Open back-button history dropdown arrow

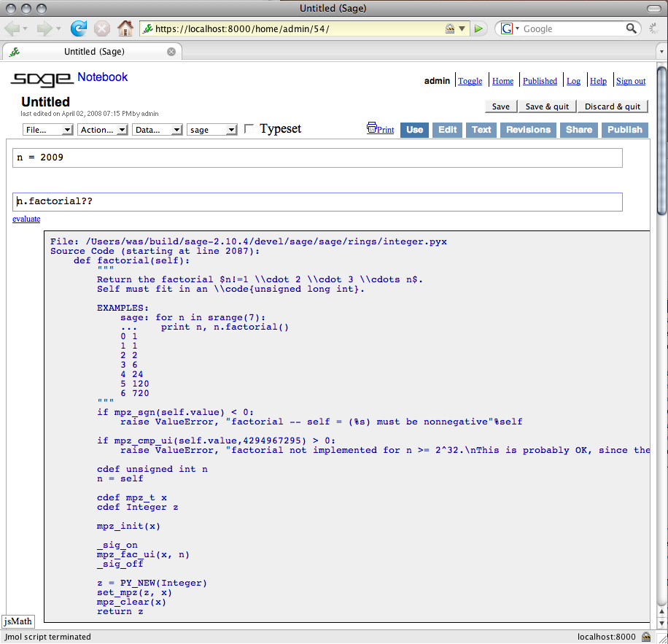pyautogui.click(x=25, y=29)
